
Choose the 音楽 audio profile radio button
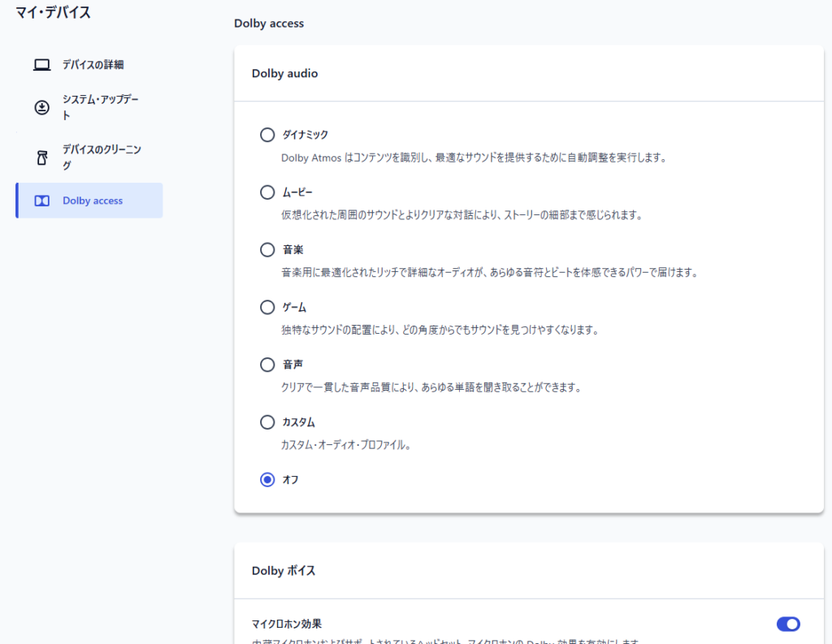click(x=267, y=249)
